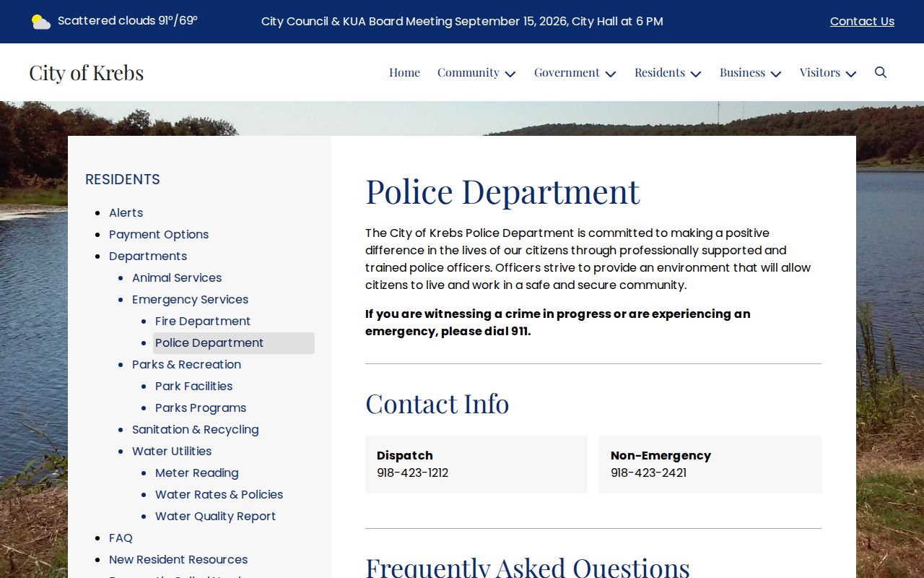
Task: Select the highlighted Police Department item
Action: 234,342
